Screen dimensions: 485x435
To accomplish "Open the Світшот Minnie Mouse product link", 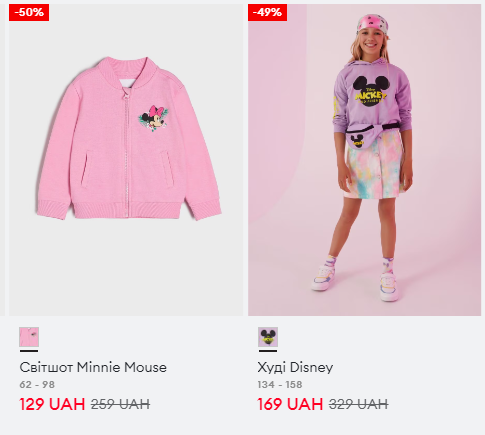I will click(x=93, y=367).
